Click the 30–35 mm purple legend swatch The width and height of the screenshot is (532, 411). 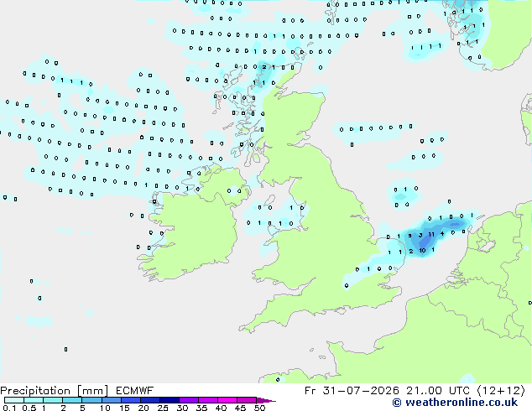(x=189, y=400)
